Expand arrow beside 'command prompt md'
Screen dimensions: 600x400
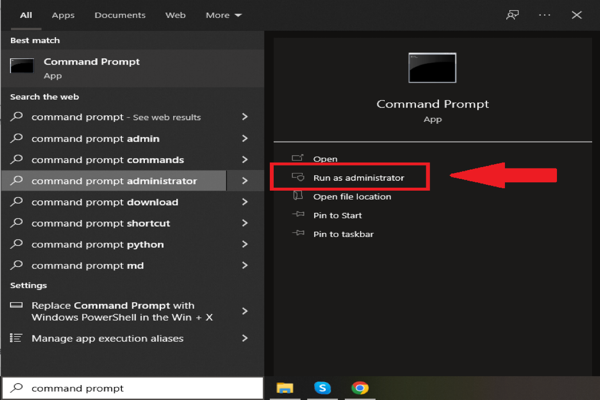[x=245, y=265]
